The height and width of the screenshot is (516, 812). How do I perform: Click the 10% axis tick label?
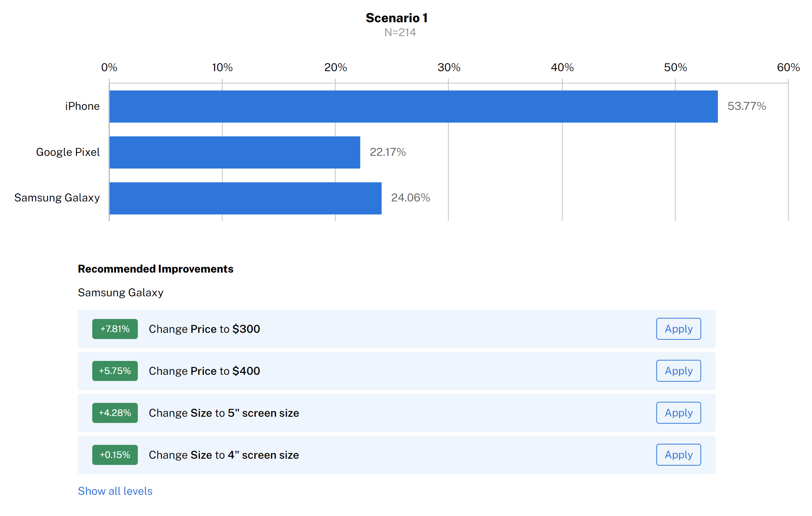click(222, 68)
